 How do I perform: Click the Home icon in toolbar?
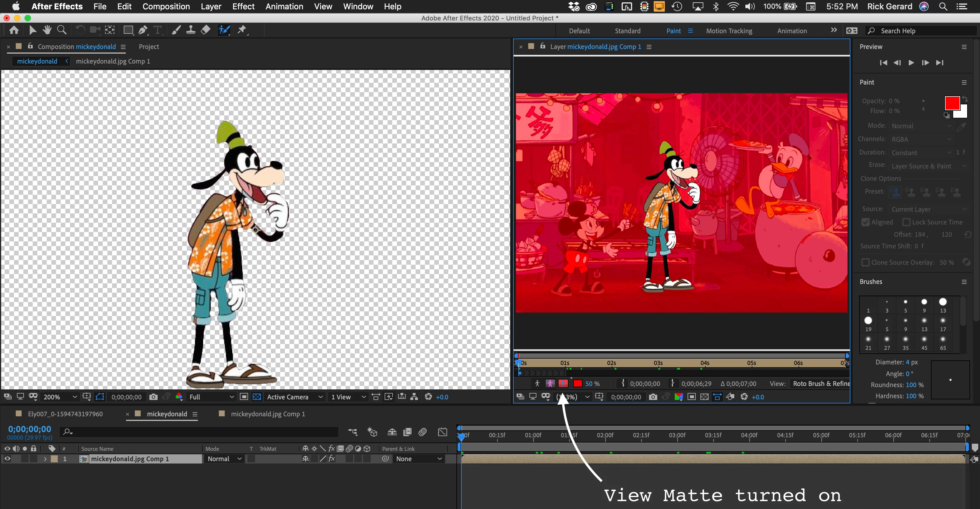click(x=14, y=30)
